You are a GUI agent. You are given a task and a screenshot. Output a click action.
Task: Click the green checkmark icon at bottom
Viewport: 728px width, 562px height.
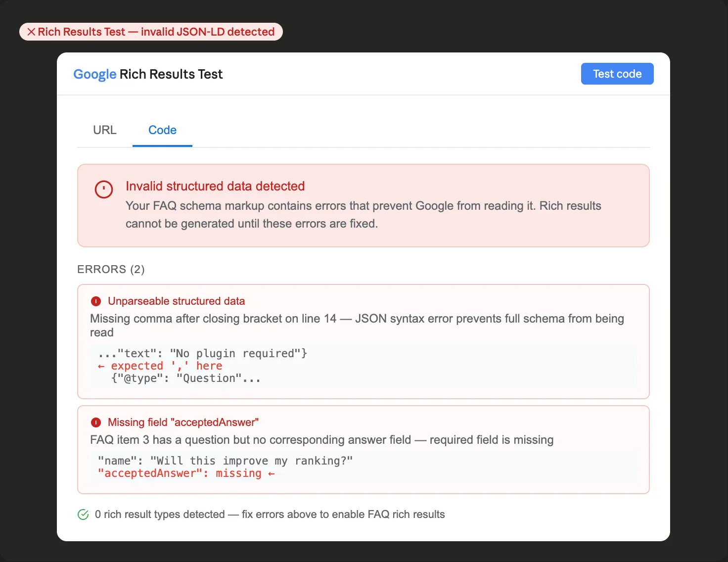click(x=83, y=515)
